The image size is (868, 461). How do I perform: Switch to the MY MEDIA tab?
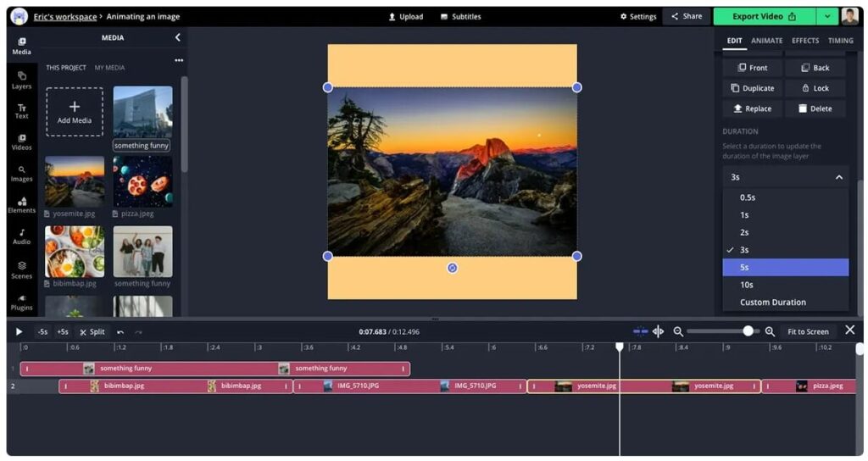[109, 68]
